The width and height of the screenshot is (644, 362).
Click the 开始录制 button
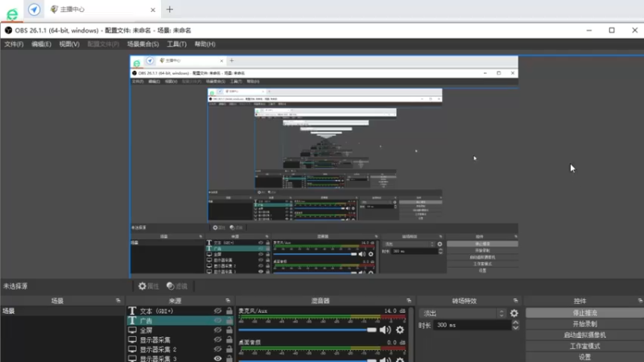click(585, 324)
